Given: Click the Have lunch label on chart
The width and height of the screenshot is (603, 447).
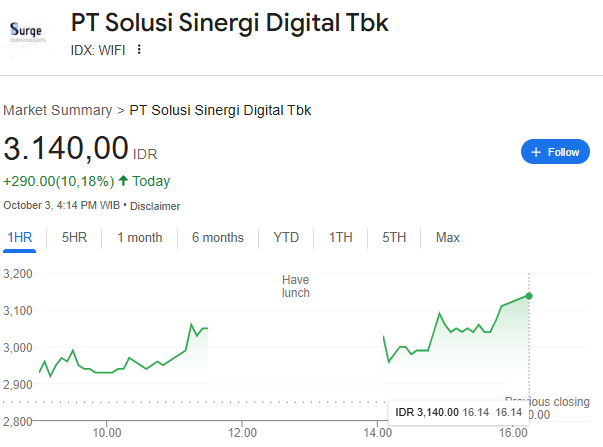Looking at the screenshot, I should click(x=295, y=286).
